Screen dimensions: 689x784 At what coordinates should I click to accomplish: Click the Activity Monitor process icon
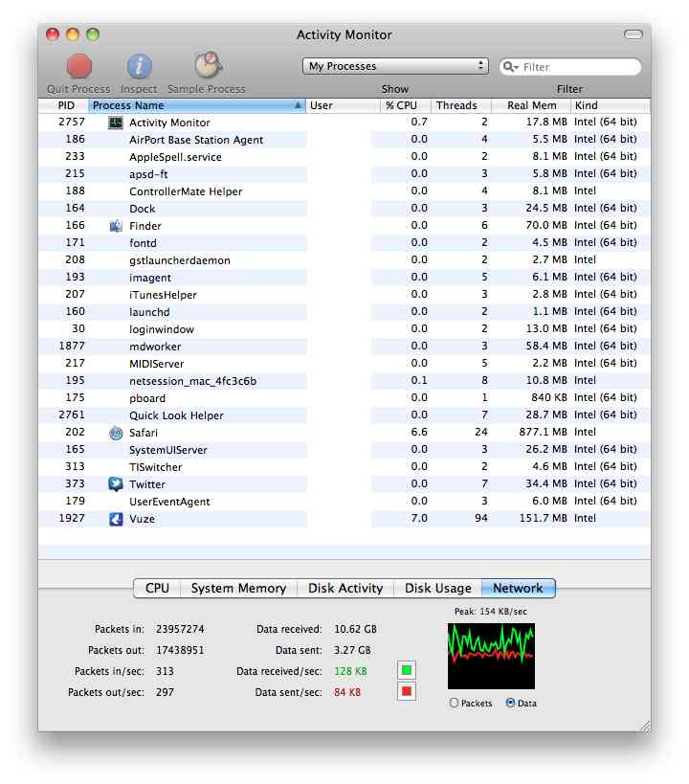[x=116, y=123]
